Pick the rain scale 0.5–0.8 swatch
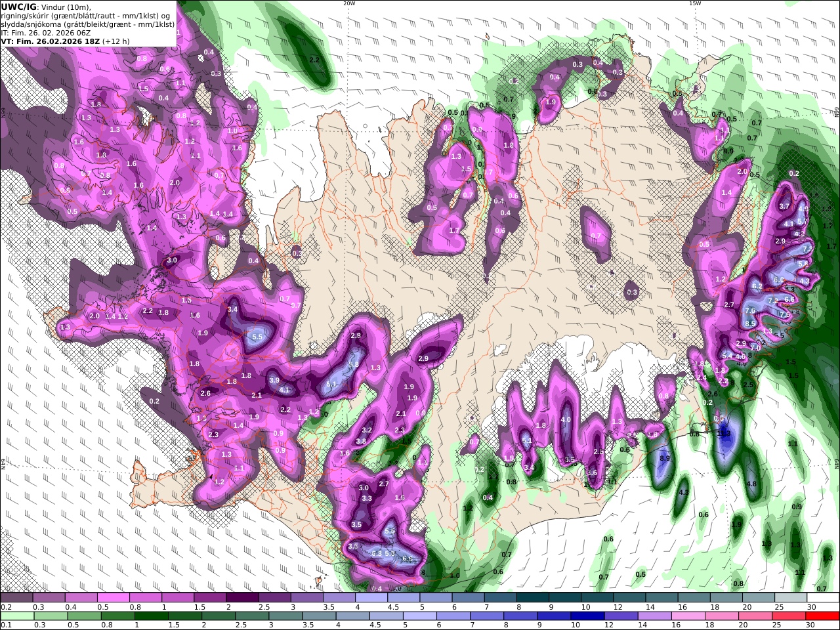 pos(84,616)
